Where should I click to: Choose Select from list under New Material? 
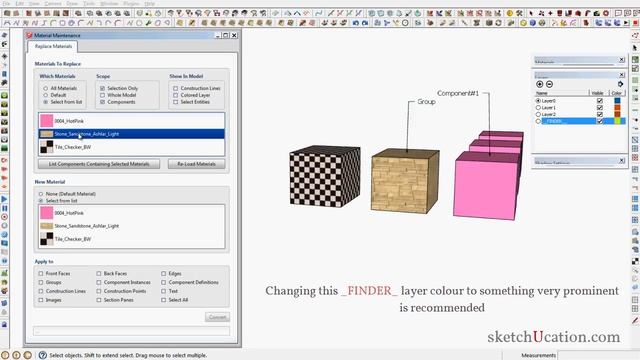(x=41, y=201)
